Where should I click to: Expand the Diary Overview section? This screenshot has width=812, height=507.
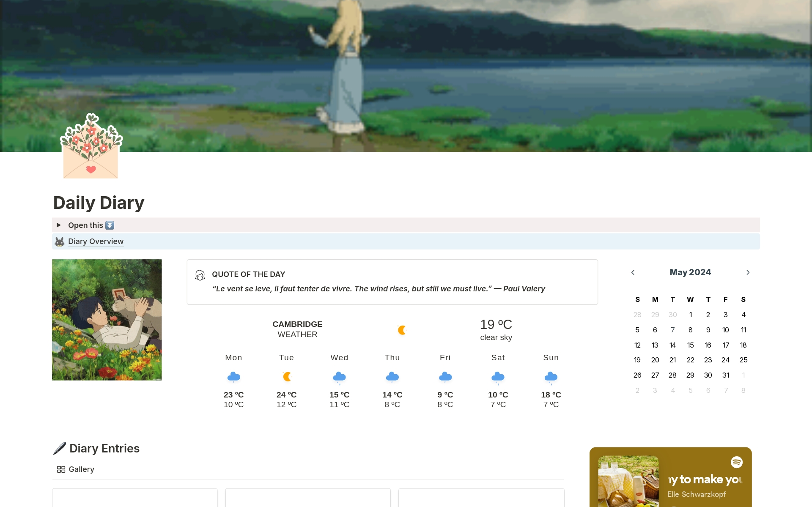(95, 241)
